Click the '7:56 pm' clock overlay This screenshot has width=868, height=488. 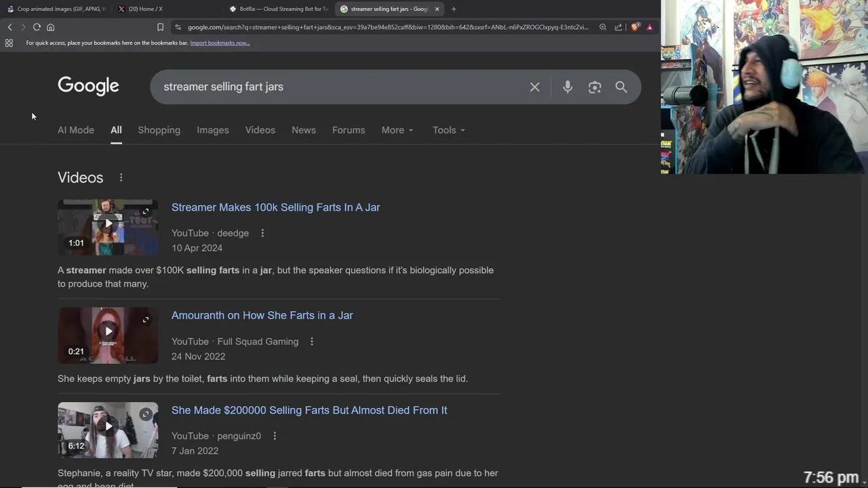pyautogui.click(x=831, y=478)
